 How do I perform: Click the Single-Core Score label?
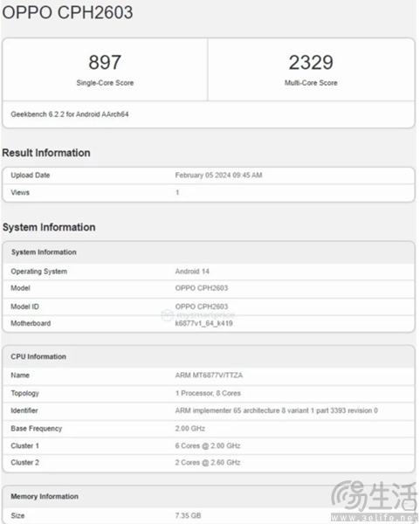105,83
